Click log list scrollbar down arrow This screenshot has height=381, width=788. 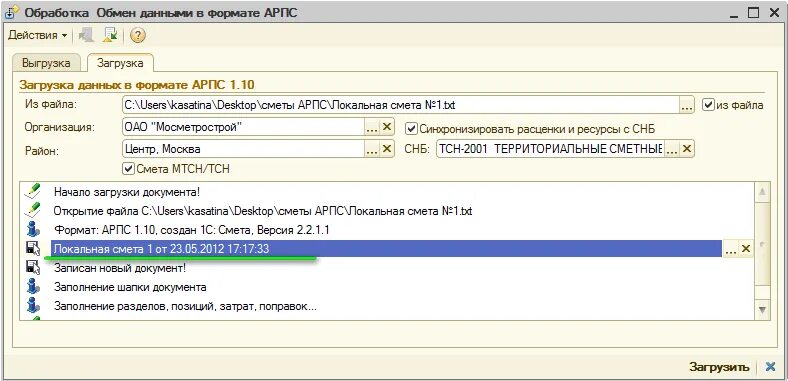pos(762,309)
